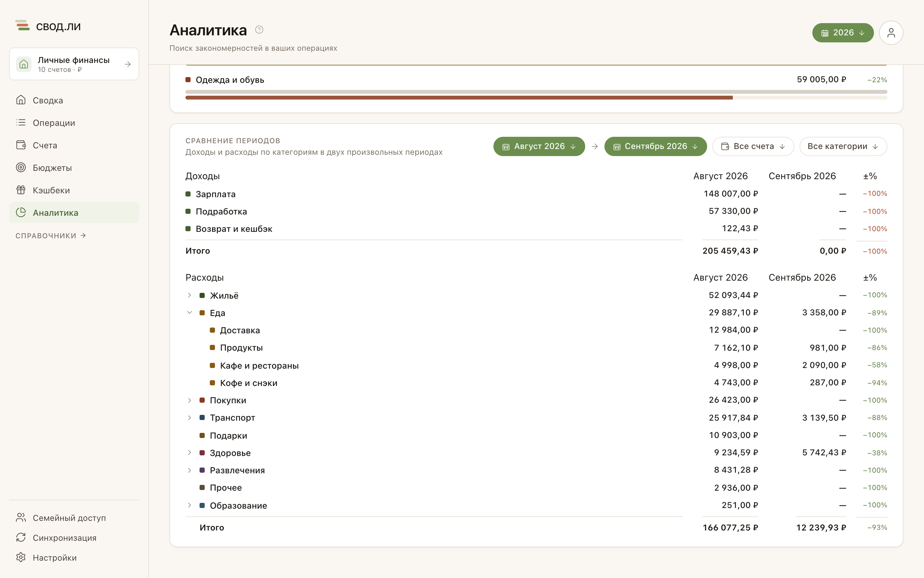Click the arrow between the two period selectors
This screenshot has height=578, width=924.
(x=595, y=146)
